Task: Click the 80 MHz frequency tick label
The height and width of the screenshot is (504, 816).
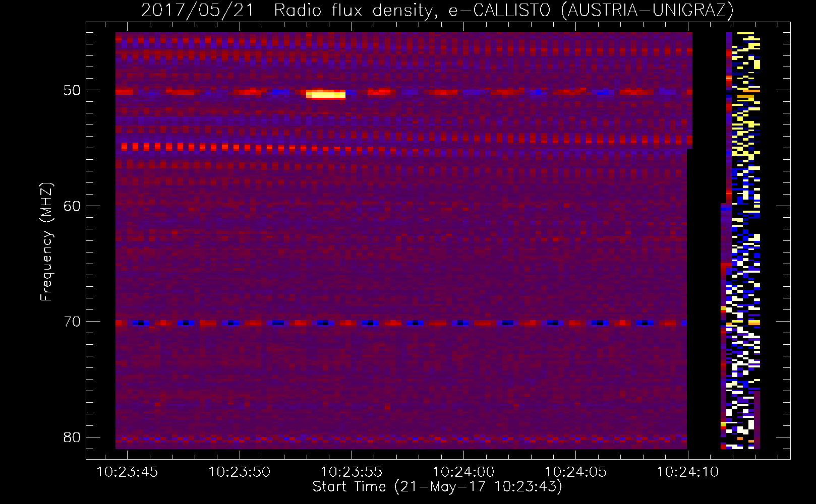Action: pyautogui.click(x=72, y=437)
